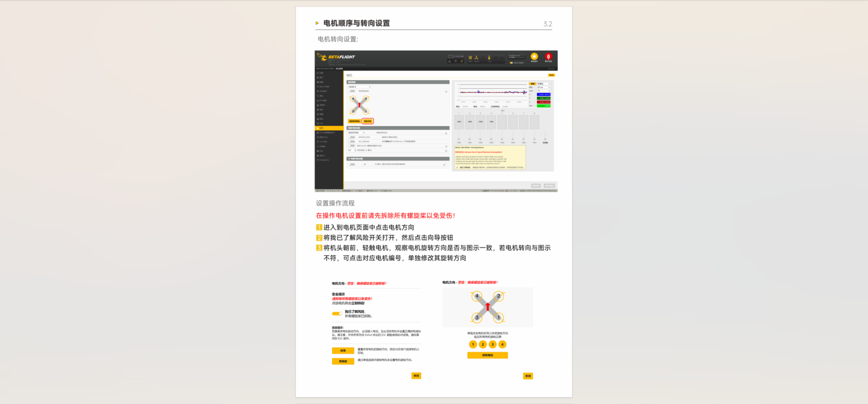868x404 pixels.
Task: Click the yellow round connect icon in header
Action: tap(534, 57)
